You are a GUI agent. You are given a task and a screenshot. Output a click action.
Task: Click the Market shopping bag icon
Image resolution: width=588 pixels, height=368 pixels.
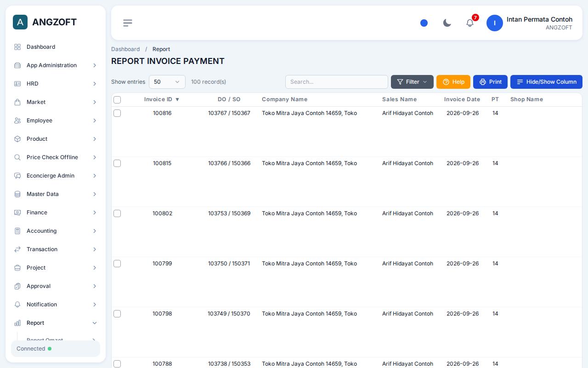tap(17, 102)
